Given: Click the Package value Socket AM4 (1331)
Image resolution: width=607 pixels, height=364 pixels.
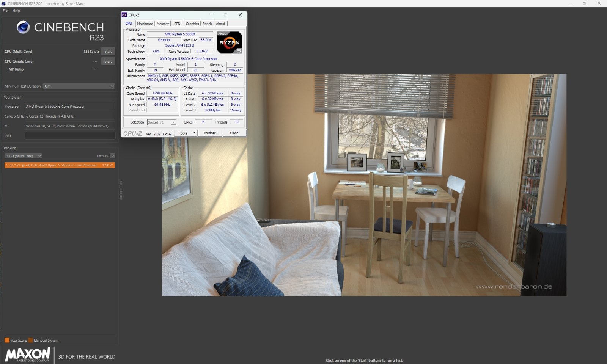Looking at the screenshot, I should (180, 45).
